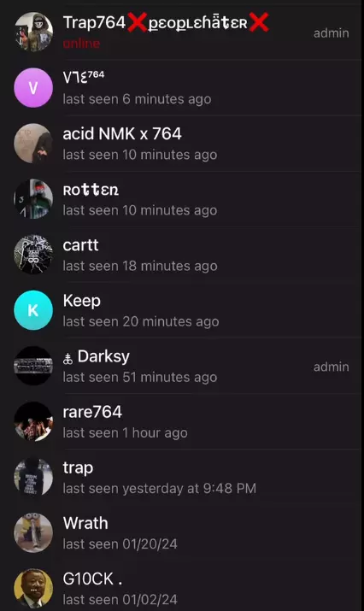The width and height of the screenshot is (364, 611).
Task: Tap the rare764 profile photo
Action: pos(33,421)
